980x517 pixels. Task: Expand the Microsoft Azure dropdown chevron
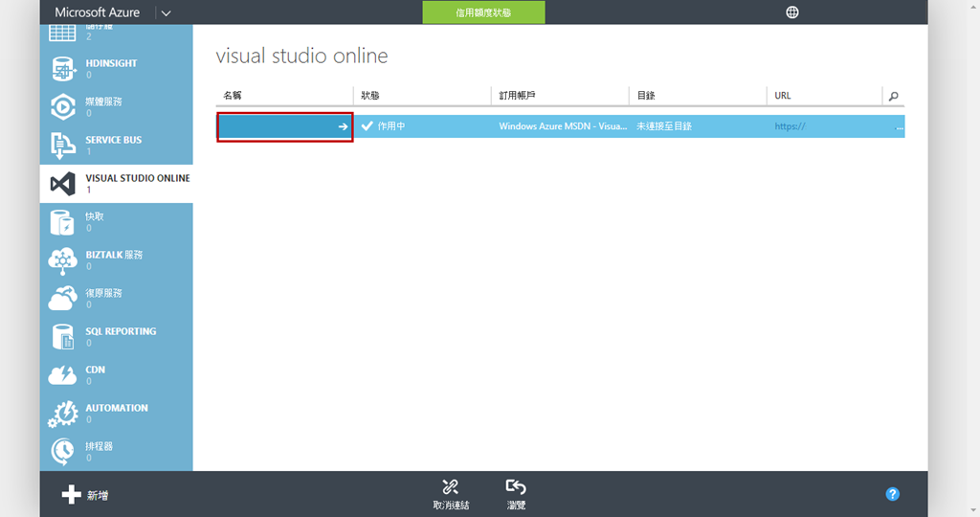(x=166, y=13)
